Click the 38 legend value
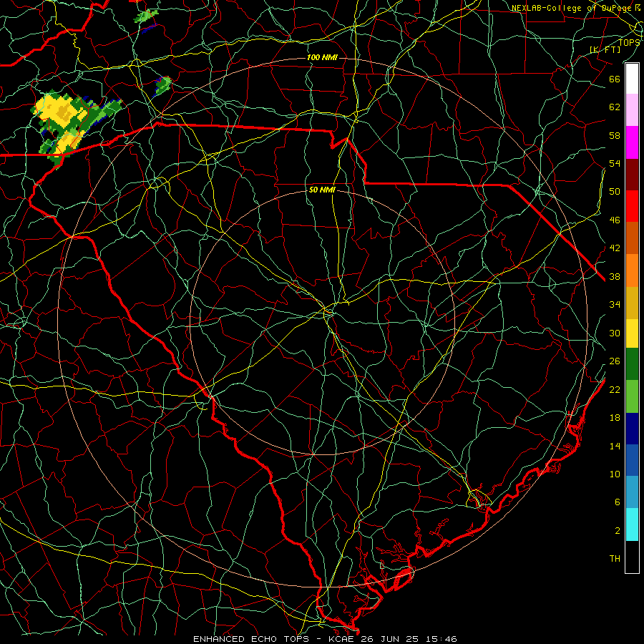The image size is (644, 644). coord(615,276)
